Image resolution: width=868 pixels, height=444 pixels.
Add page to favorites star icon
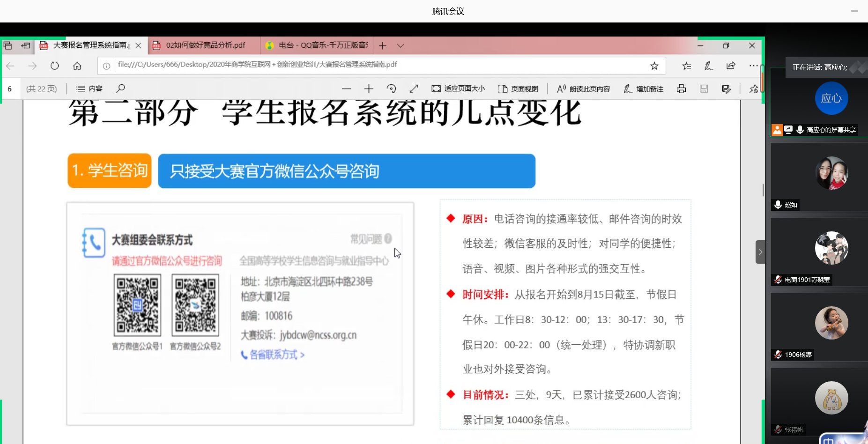pos(654,66)
